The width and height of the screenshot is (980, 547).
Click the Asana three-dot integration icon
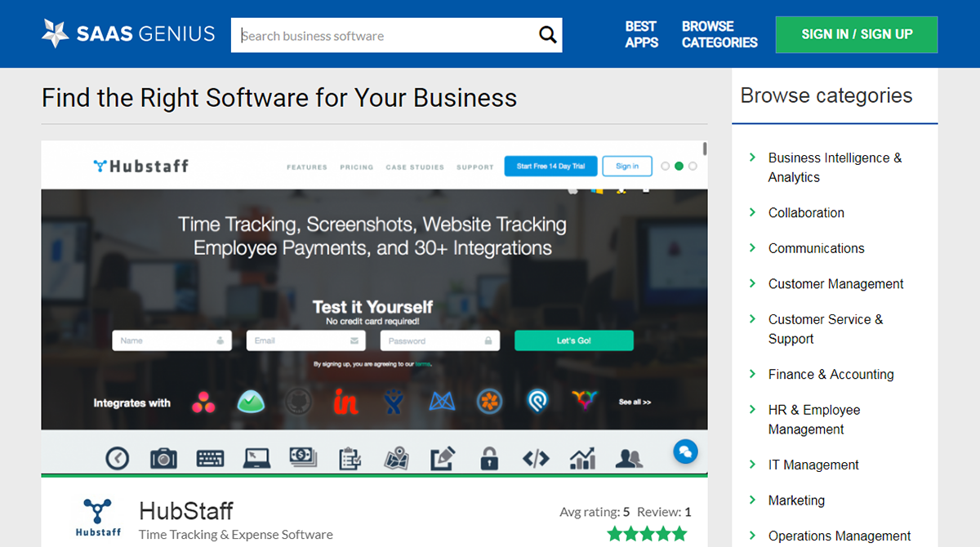click(x=203, y=402)
